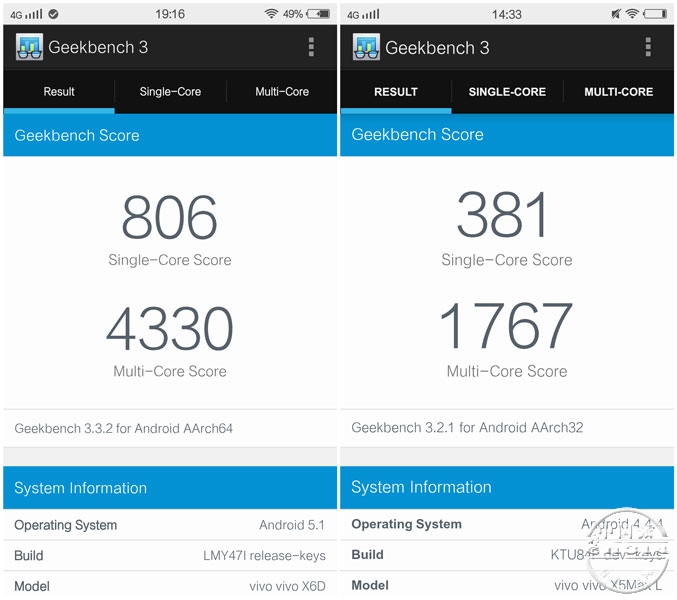Select the Result tab on left screen
Image resolution: width=677 pixels, height=600 pixels.
pos(59,92)
